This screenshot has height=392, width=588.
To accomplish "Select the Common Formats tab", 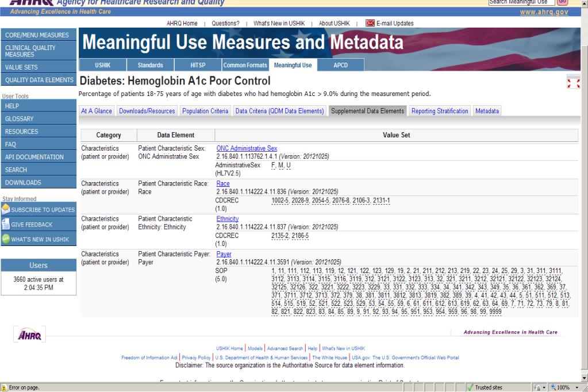I will tap(245, 65).
